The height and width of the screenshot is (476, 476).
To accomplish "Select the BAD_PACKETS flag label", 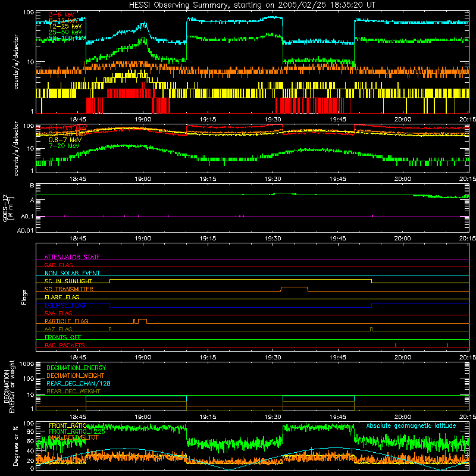I will (65, 345).
